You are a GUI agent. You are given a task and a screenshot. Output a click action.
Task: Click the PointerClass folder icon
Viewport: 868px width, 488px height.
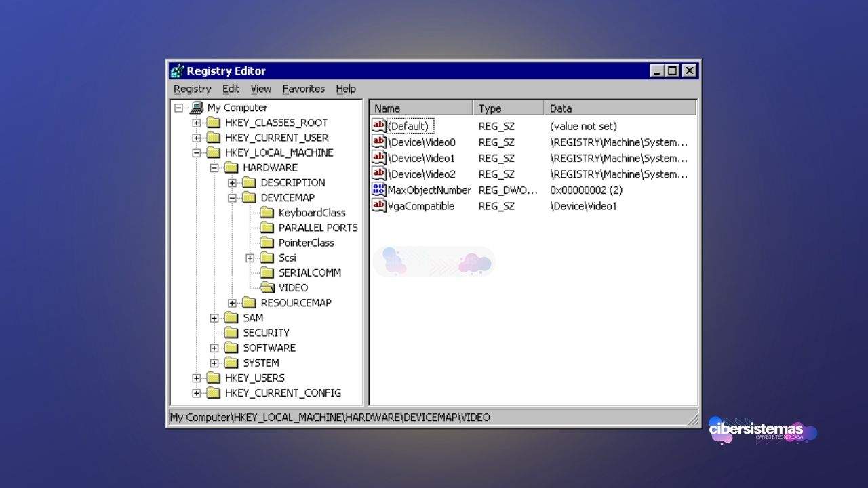pos(267,243)
